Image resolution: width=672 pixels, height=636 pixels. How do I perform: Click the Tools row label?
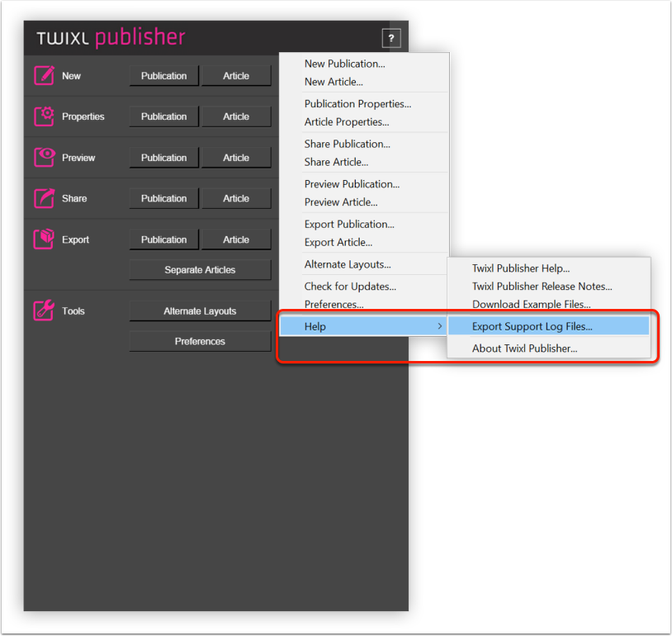(73, 311)
